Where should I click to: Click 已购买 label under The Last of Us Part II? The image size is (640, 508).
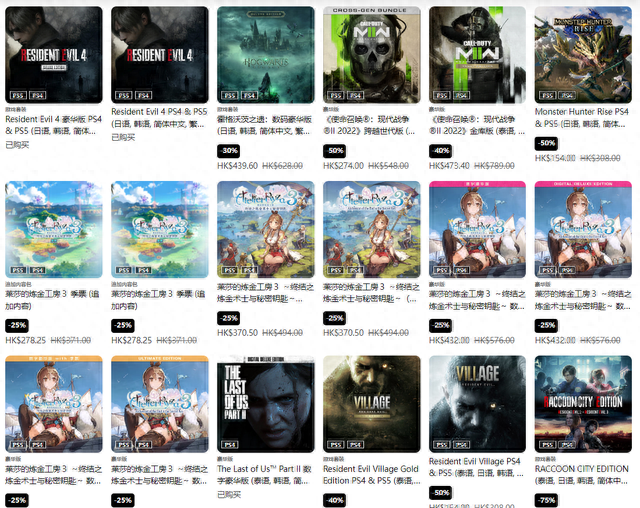[229, 495]
